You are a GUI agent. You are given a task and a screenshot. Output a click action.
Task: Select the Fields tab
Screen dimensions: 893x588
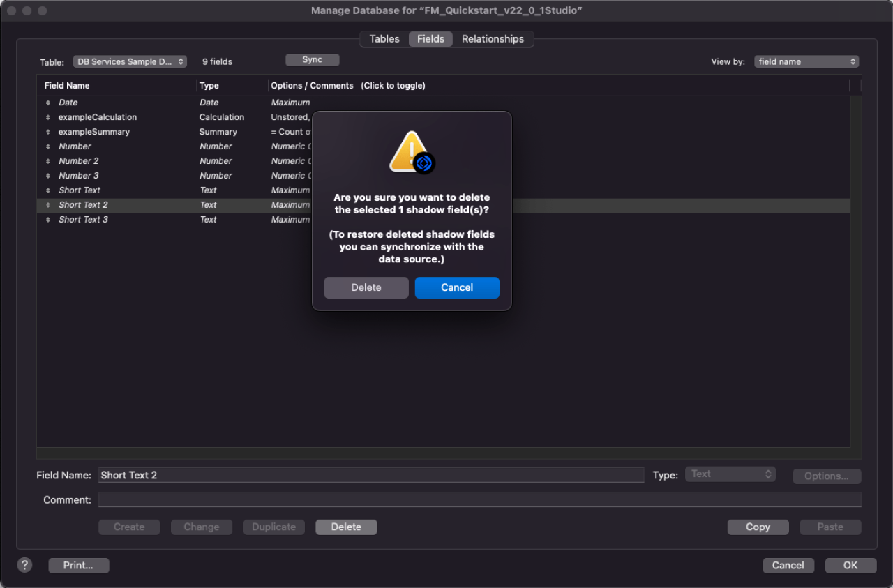click(430, 39)
